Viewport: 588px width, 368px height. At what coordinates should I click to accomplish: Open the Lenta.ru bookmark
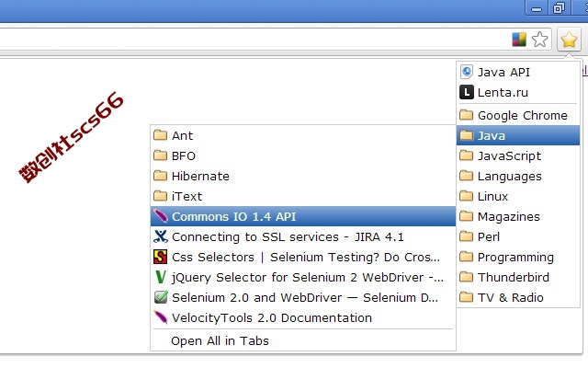[518, 92]
